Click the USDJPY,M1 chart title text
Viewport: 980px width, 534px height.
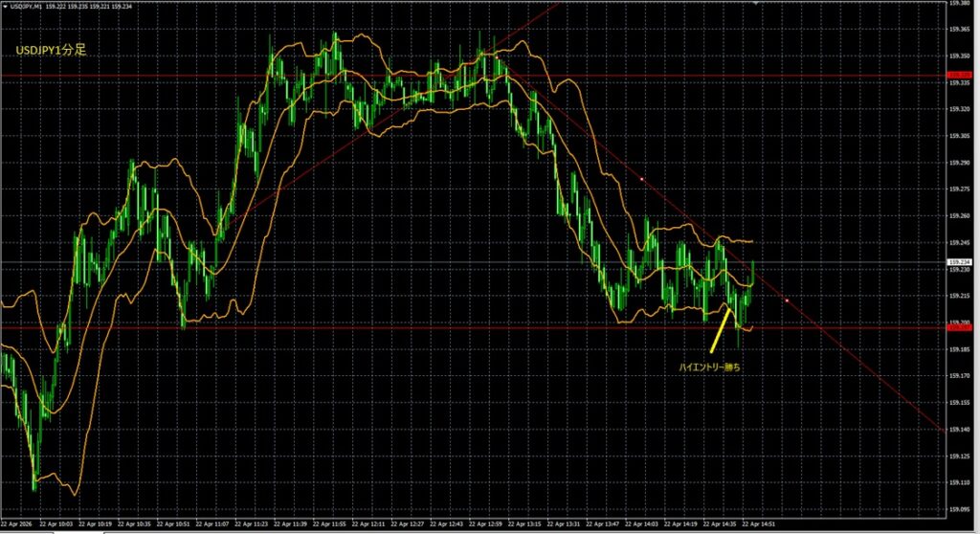tap(26, 7)
